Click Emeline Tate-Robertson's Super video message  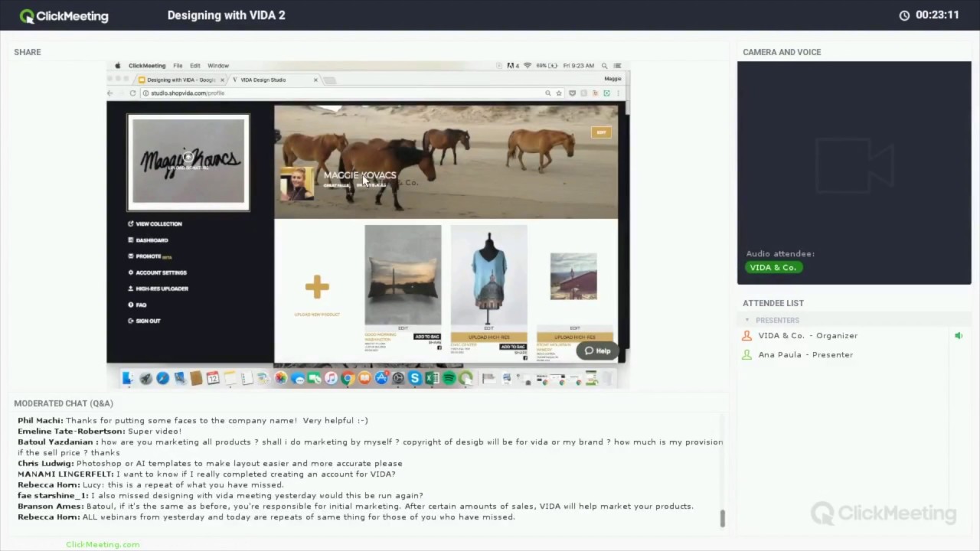coord(100,432)
